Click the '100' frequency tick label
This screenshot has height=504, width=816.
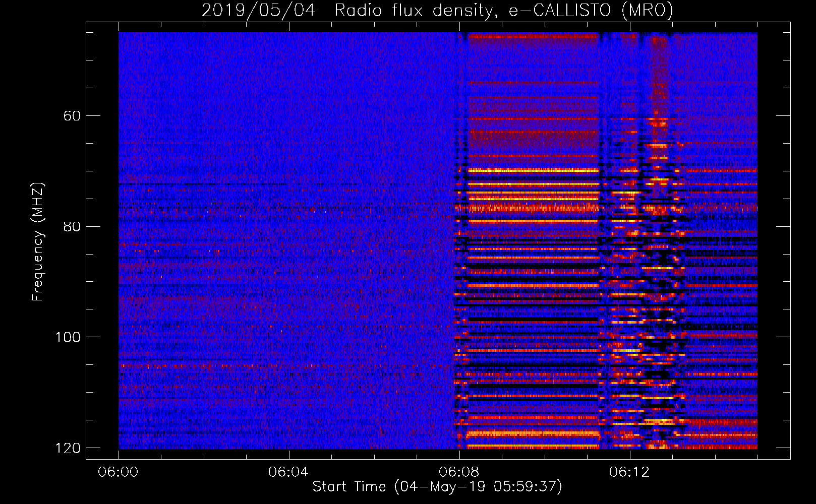coord(68,337)
